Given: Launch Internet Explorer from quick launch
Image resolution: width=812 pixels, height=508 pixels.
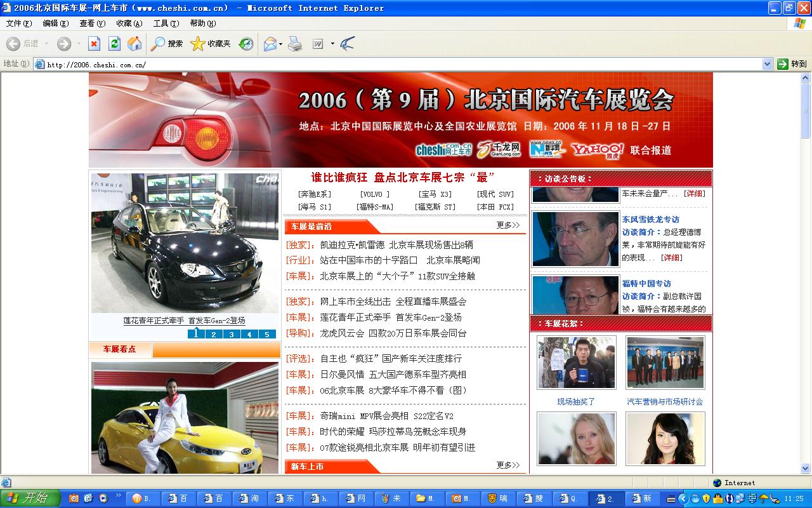Looking at the screenshot, I should pyautogui.click(x=88, y=498).
